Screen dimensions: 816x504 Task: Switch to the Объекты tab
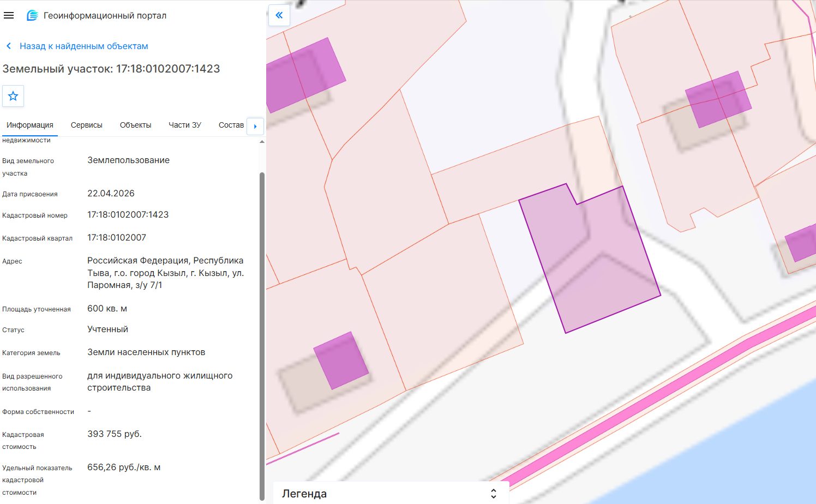pyautogui.click(x=135, y=125)
